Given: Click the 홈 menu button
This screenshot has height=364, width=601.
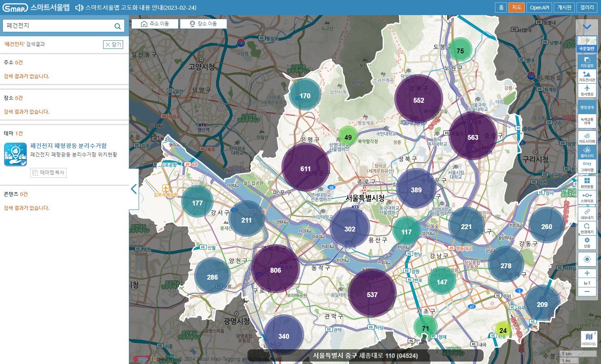Looking at the screenshot, I should [501, 7].
